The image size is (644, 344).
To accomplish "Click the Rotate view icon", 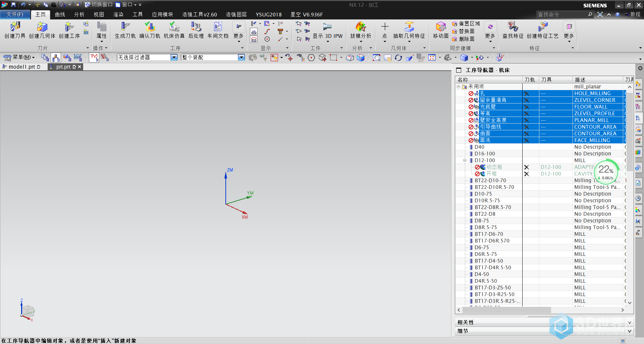I will click(x=398, y=58).
